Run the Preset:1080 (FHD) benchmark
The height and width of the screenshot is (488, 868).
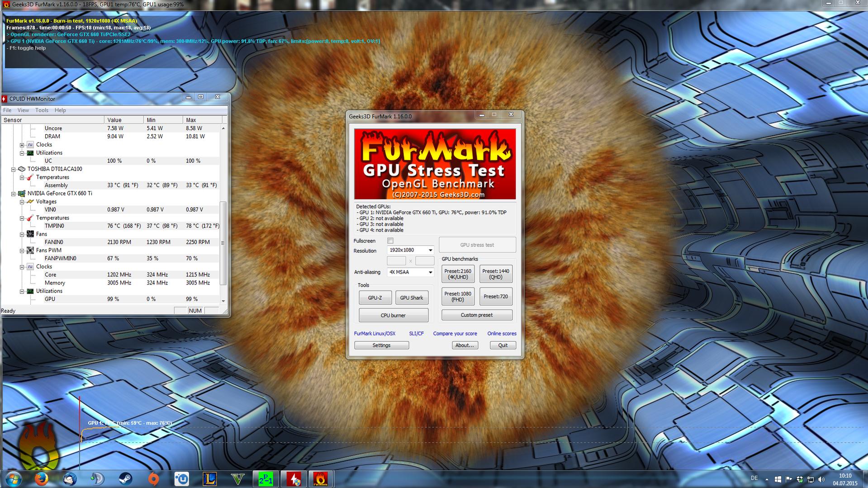click(x=458, y=297)
